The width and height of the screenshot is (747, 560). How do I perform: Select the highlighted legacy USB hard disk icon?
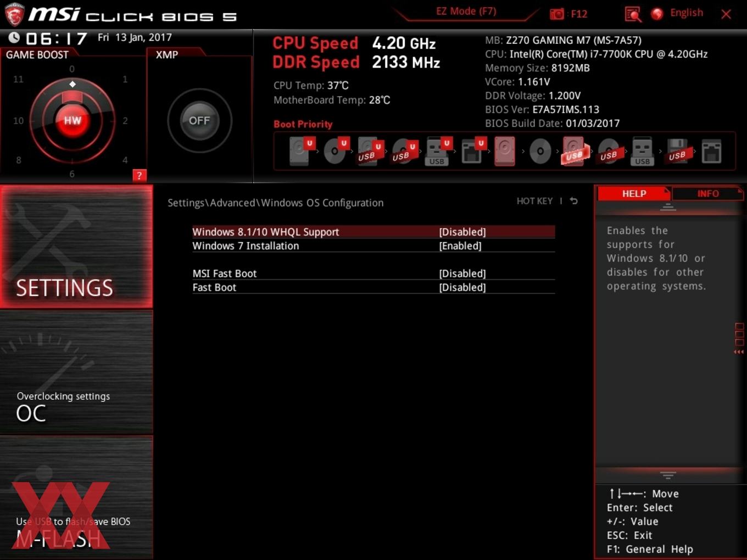pyautogui.click(x=575, y=151)
